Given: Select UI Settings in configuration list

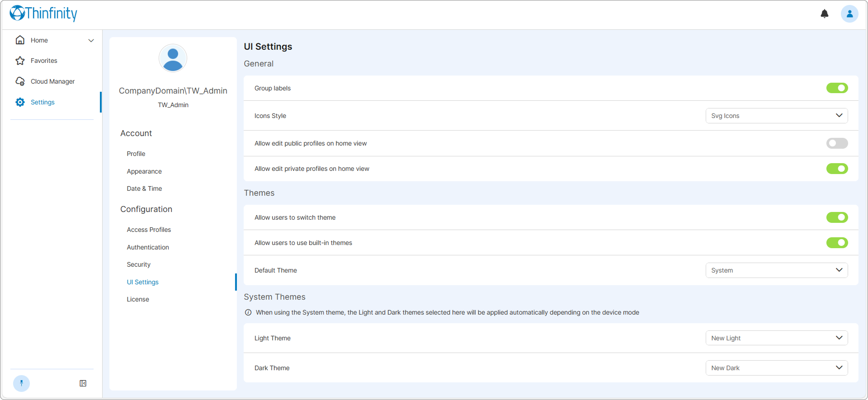Looking at the screenshot, I should pos(142,282).
